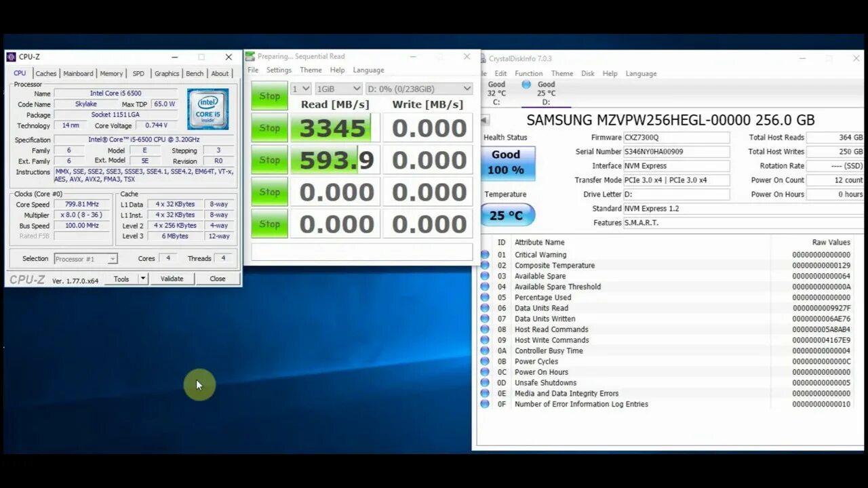Click previous disk arrow in CrystalDiskInfo
This screenshot has width=868, height=488.
point(484,120)
